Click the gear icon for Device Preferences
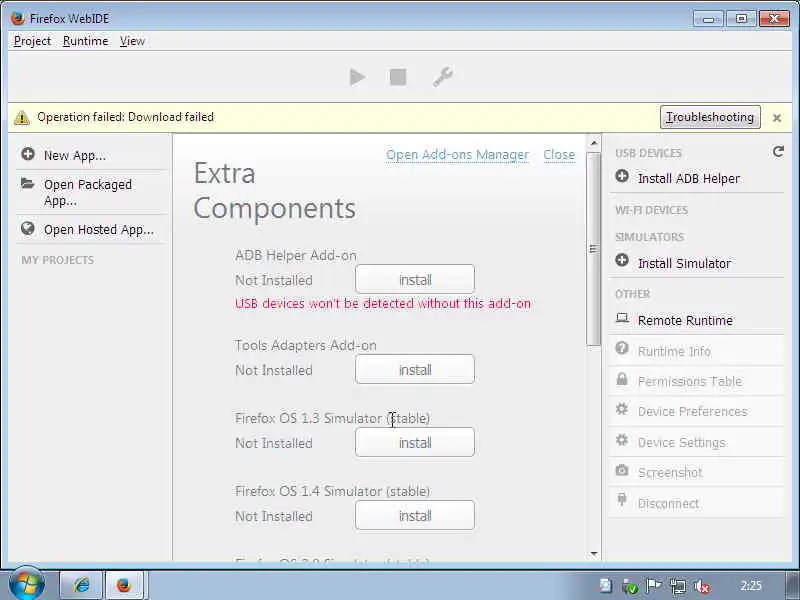This screenshot has width=800, height=600. [x=622, y=409]
